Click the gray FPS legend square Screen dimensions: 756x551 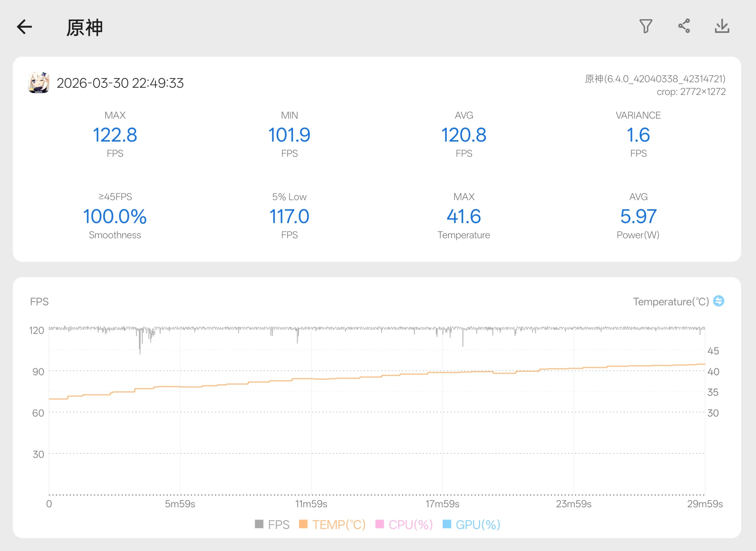coord(259,524)
